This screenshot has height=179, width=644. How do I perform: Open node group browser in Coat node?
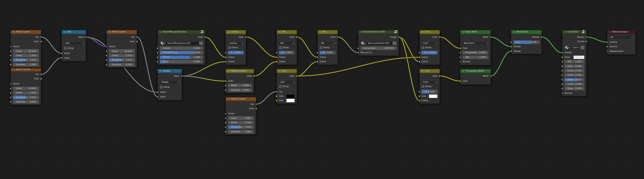(567, 48)
